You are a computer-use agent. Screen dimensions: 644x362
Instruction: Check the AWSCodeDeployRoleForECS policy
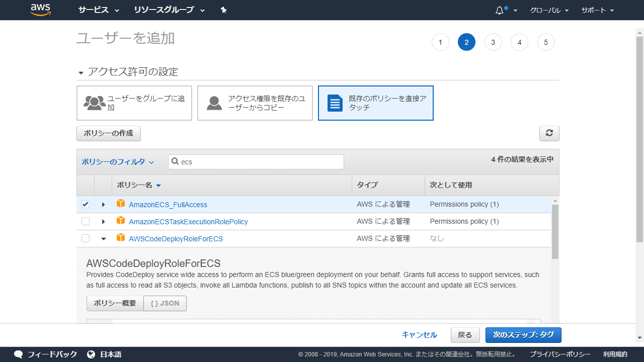point(86,238)
